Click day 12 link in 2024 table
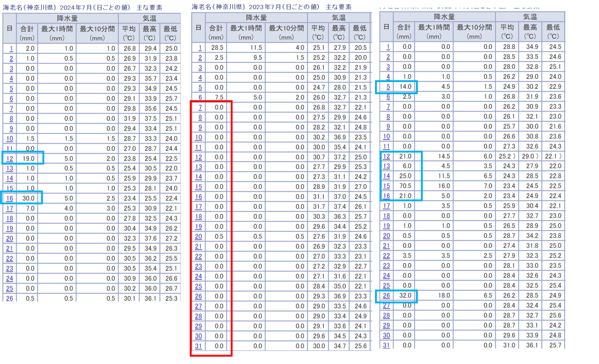The image size is (599, 364). 10,159
